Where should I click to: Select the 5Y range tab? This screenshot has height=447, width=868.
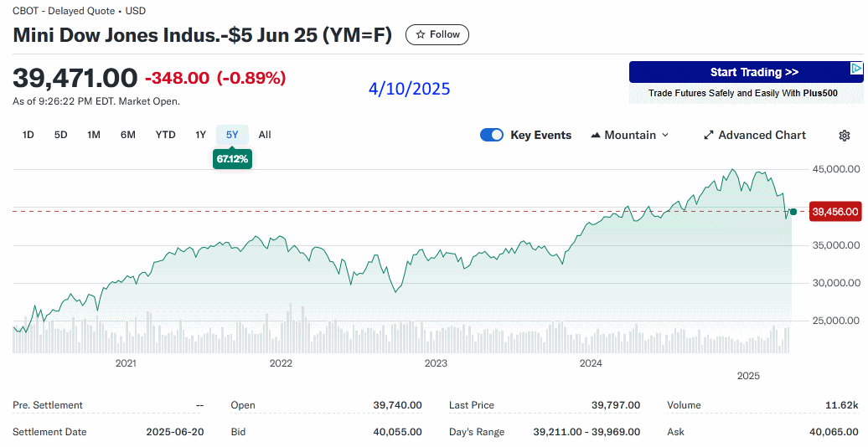(x=233, y=135)
